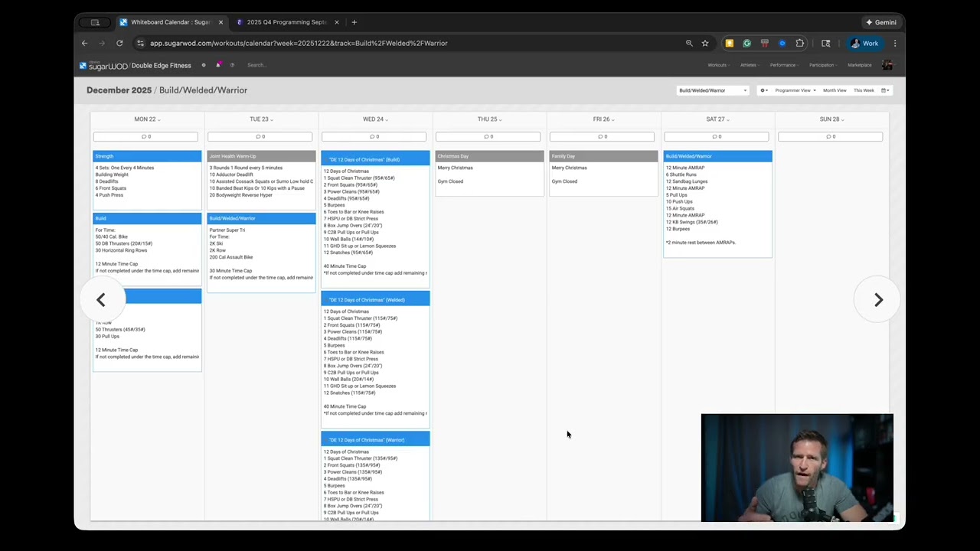Open a new browser tab
980x551 pixels.
pos(354,22)
